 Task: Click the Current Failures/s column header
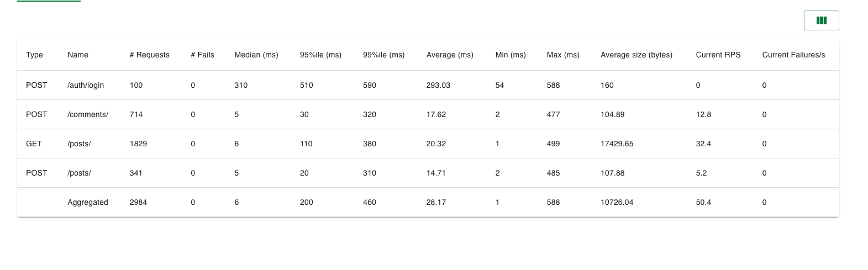(793, 55)
